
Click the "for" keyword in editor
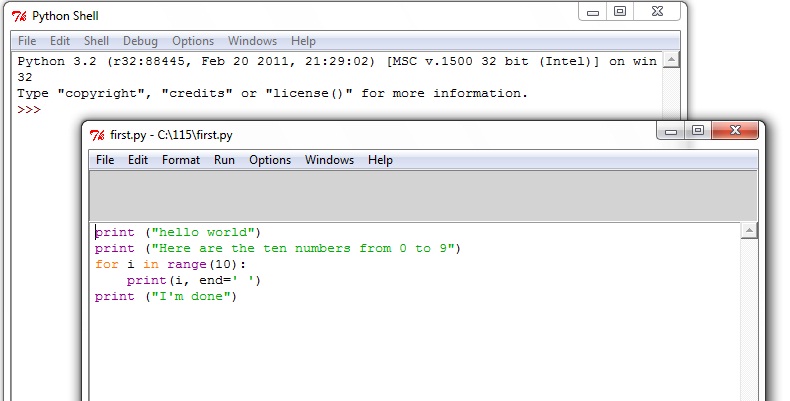click(x=106, y=264)
